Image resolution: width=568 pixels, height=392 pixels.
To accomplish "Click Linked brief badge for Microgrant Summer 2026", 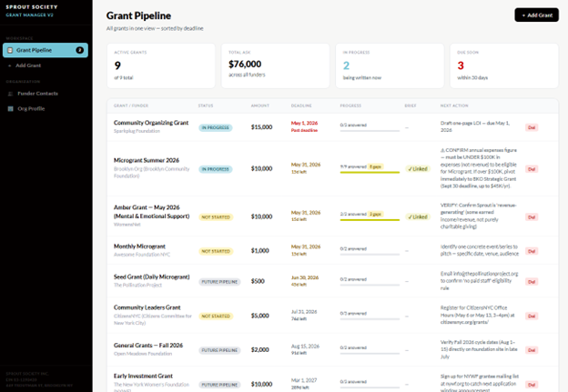I will click(x=418, y=169).
